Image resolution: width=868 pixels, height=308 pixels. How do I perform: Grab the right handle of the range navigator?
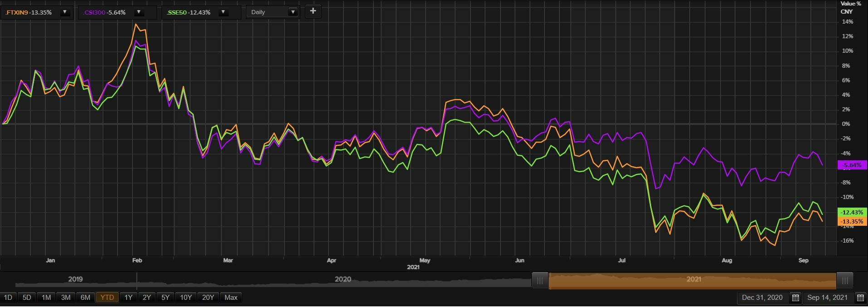pos(845,280)
